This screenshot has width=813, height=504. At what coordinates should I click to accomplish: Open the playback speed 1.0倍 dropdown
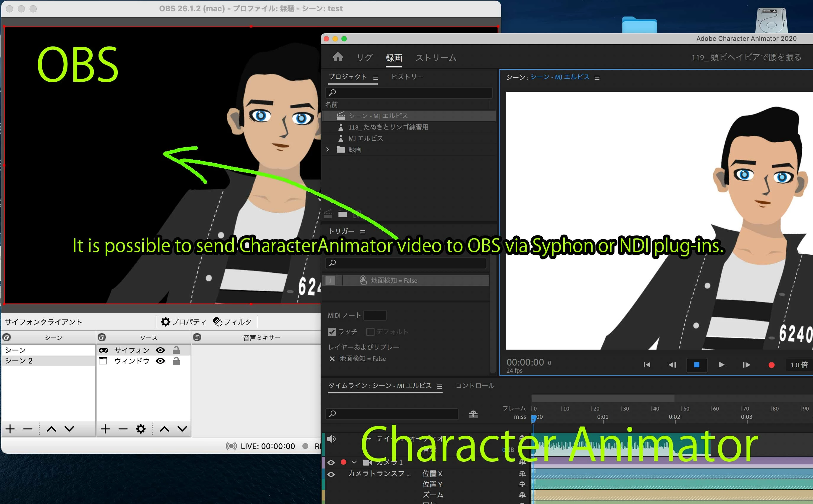[799, 365]
